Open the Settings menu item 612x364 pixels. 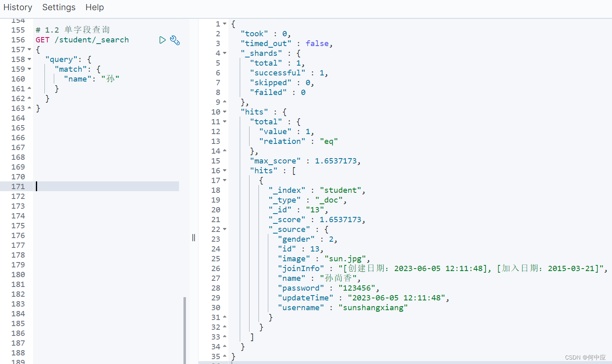59,7
